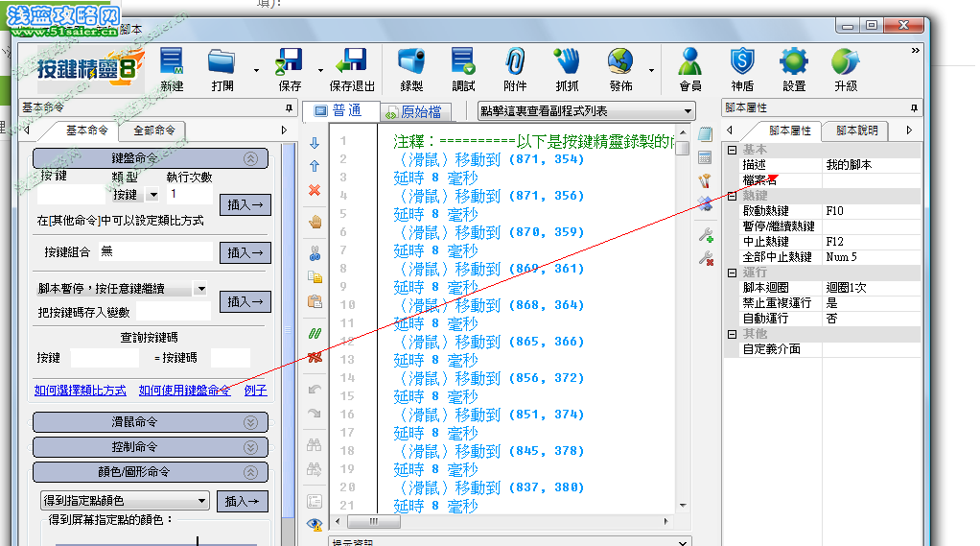Screen dimensions: 980x546
Task: Find with the binoculars icon
Action: [x=315, y=444]
